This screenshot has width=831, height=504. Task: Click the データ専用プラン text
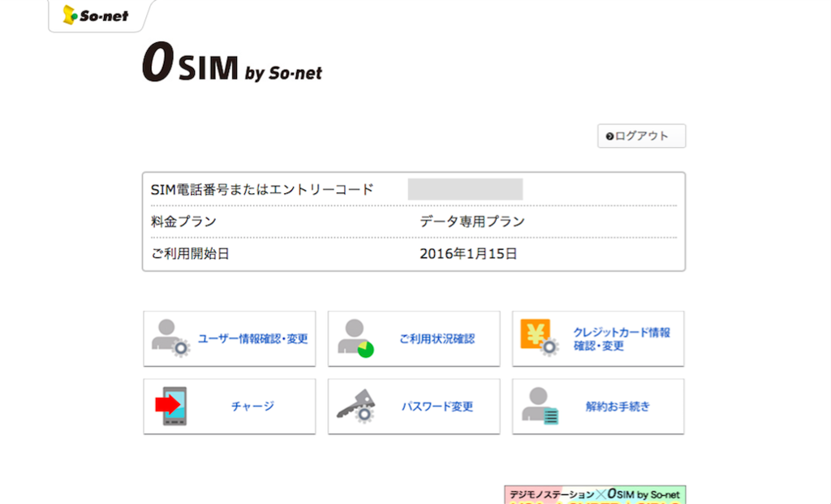[472, 222]
